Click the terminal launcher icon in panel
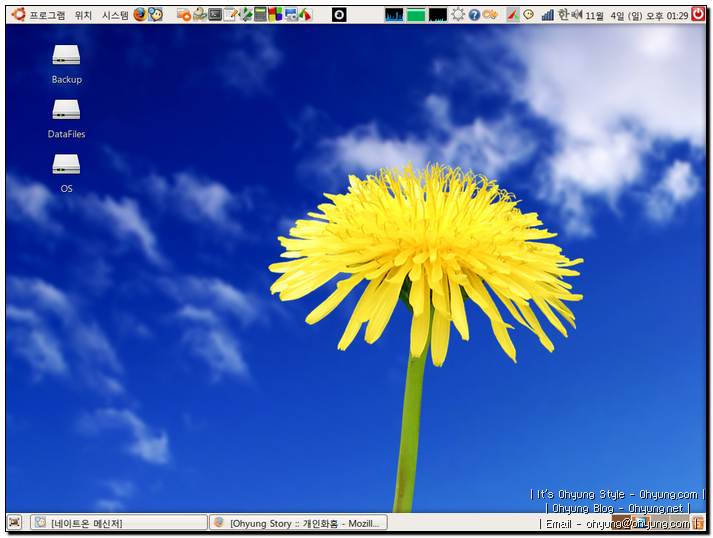The image size is (713, 538). [215, 15]
